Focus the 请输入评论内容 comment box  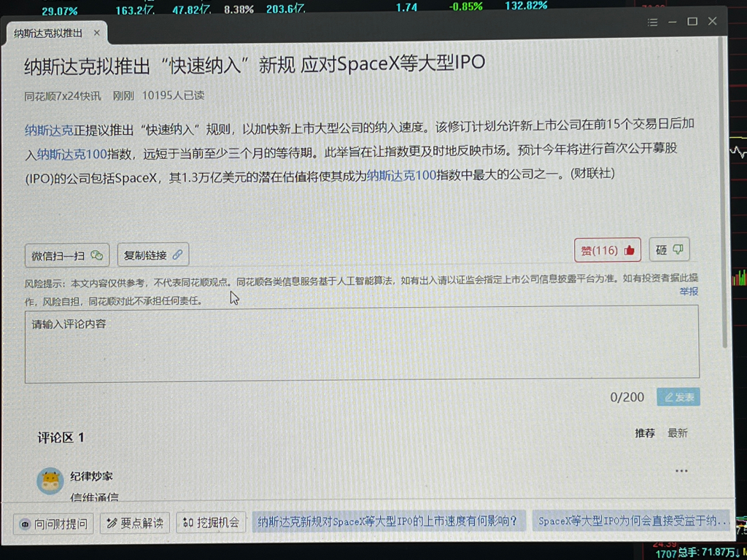click(x=362, y=344)
